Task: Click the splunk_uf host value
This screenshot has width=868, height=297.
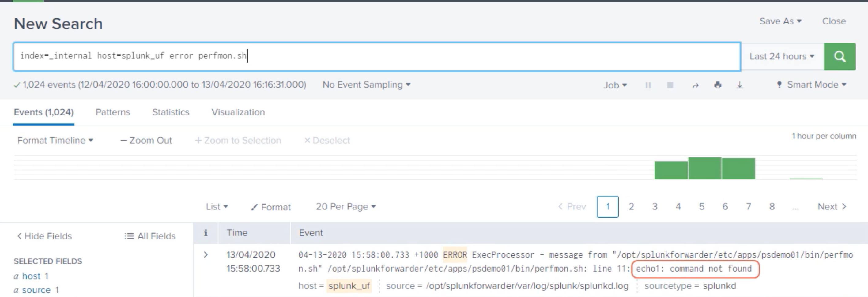Action: click(x=349, y=286)
